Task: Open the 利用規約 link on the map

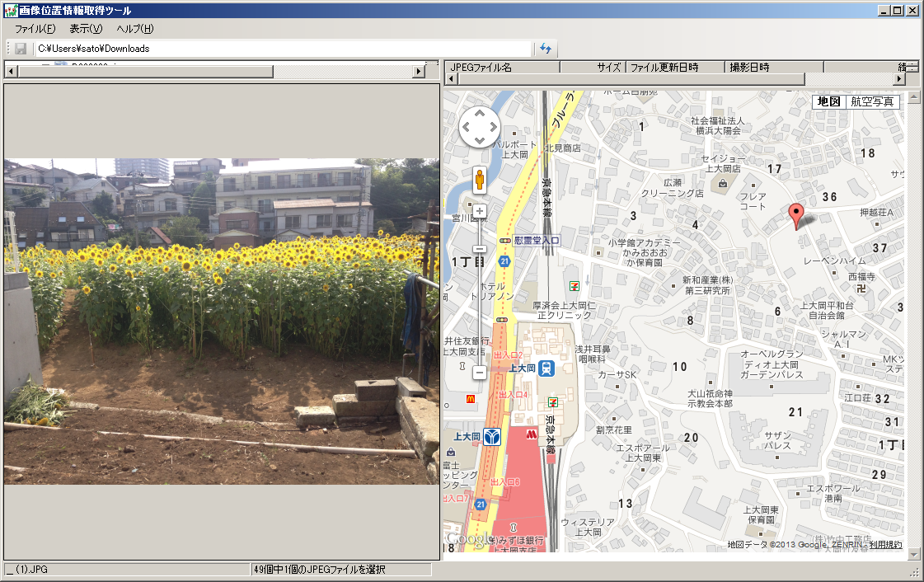Action: 885,544
